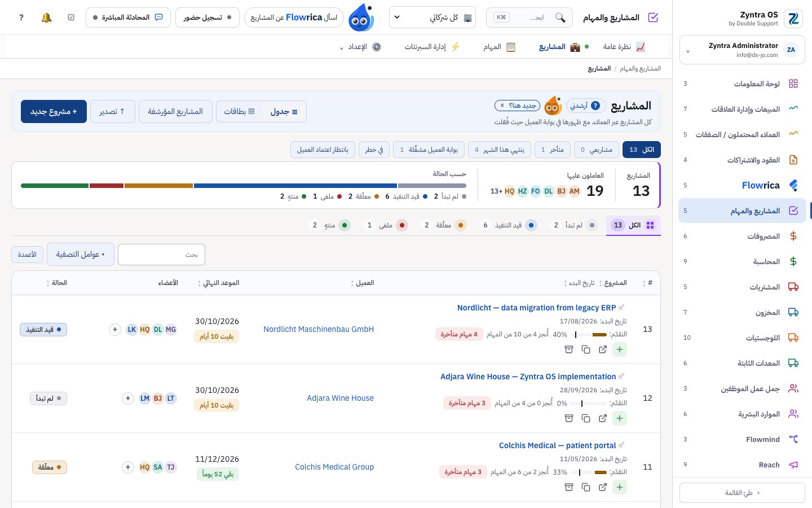The height and width of the screenshot is (508, 812).
Task: Open Flowmind in sidebar
Action: pyautogui.click(x=742, y=439)
